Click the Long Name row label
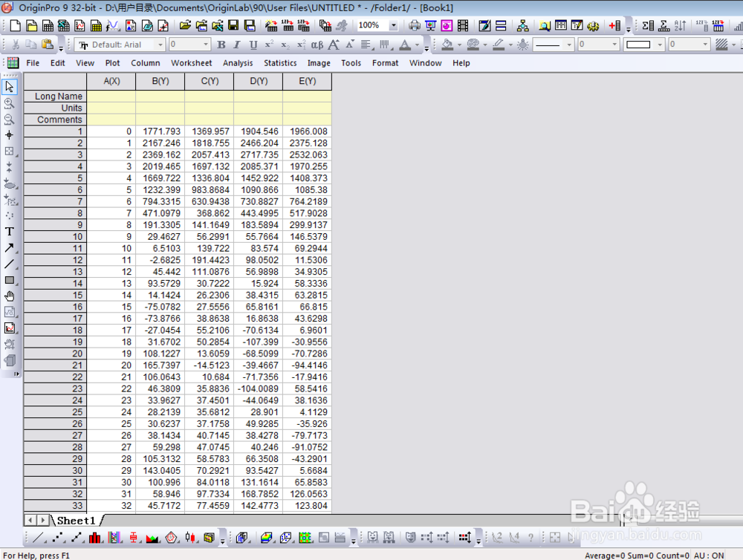Image resolution: width=743 pixels, height=560 pixels. 55,96
